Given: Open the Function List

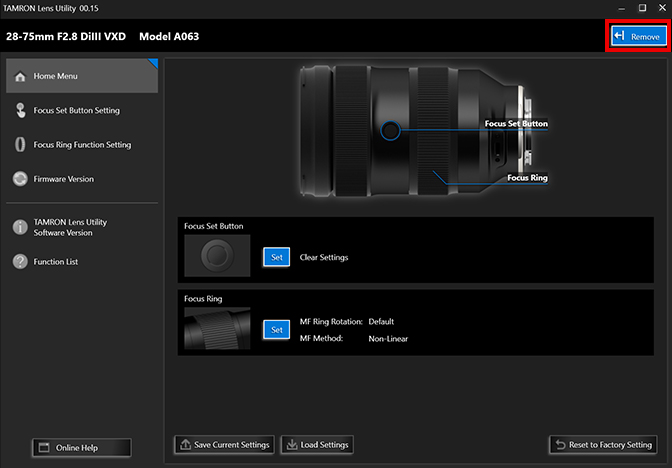Looking at the screenshot, I should point(82,261).
